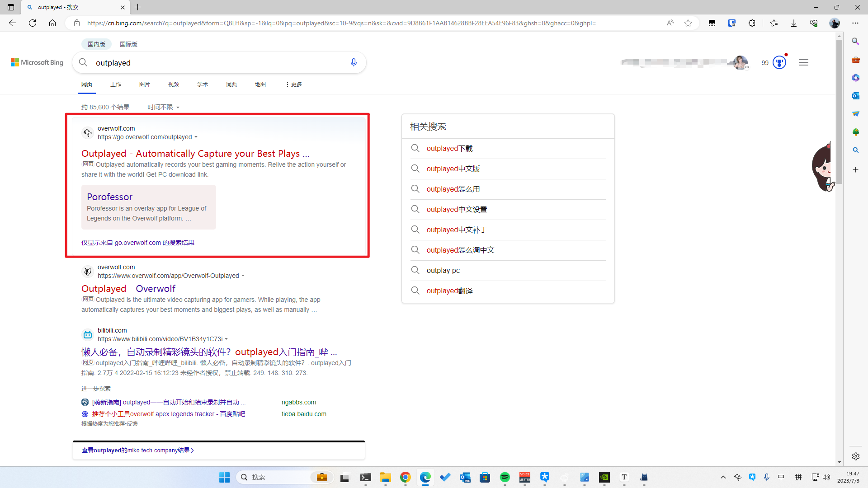
Task: Open browser extensions puzzle icon
Action: (x=752, y=23)
